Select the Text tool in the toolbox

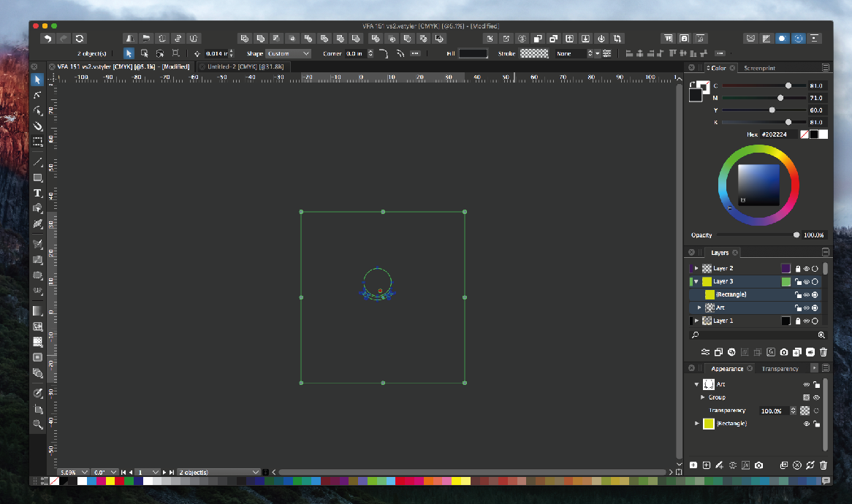tap(37, 193)
